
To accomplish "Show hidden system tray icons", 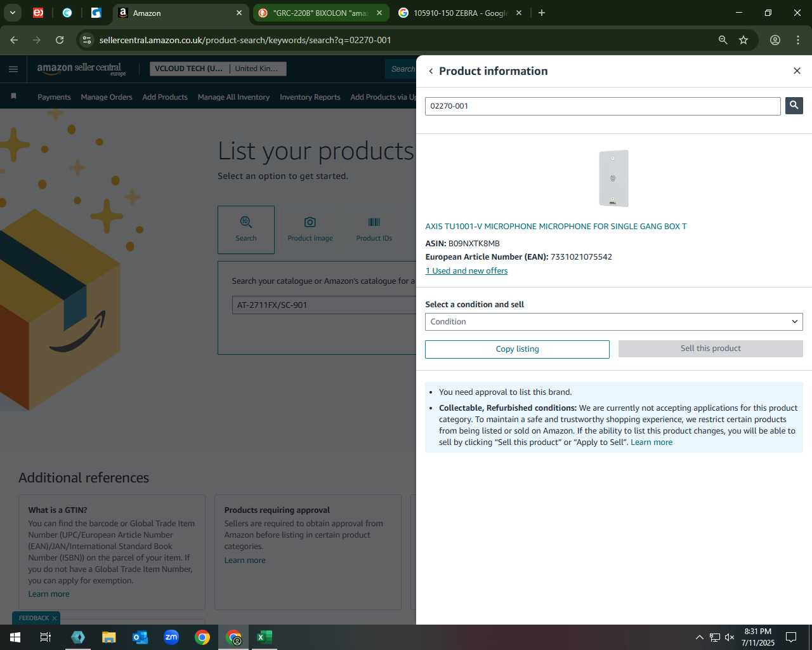I will pyautogui.click(x=699, y=637).
